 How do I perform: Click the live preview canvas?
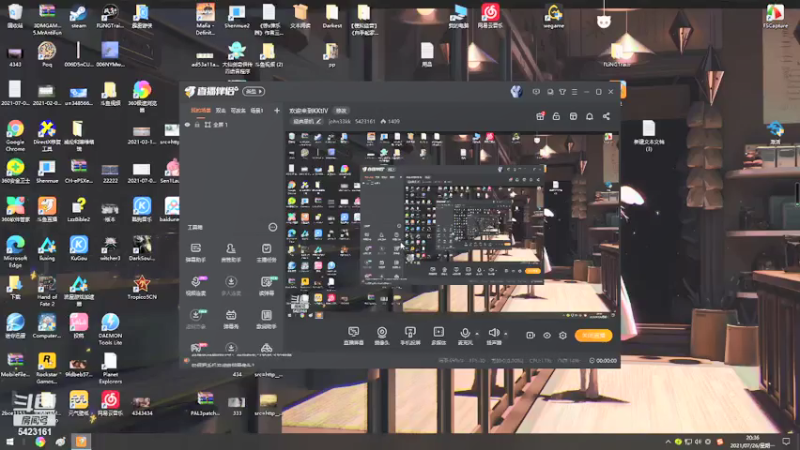tap(452, 224)
